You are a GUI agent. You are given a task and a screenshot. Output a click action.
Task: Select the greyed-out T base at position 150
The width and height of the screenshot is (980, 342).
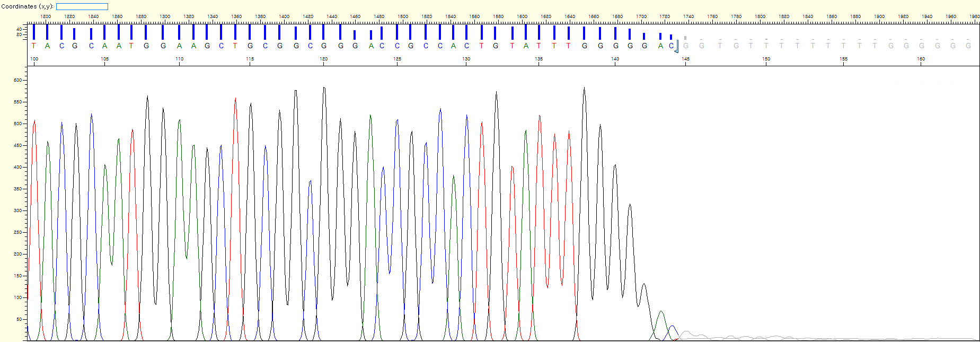pyautogui.click(x=766, y=46)
